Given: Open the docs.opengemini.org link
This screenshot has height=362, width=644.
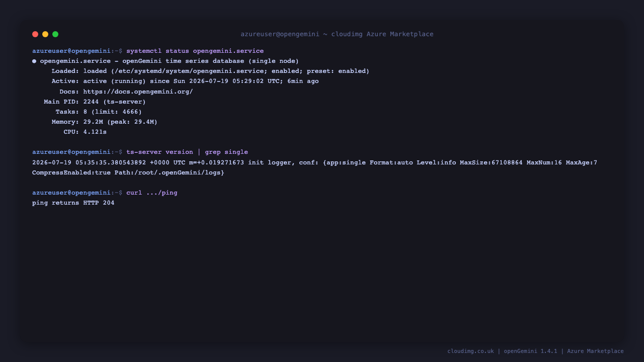Looking at the screenshot, I should [138, 92].
